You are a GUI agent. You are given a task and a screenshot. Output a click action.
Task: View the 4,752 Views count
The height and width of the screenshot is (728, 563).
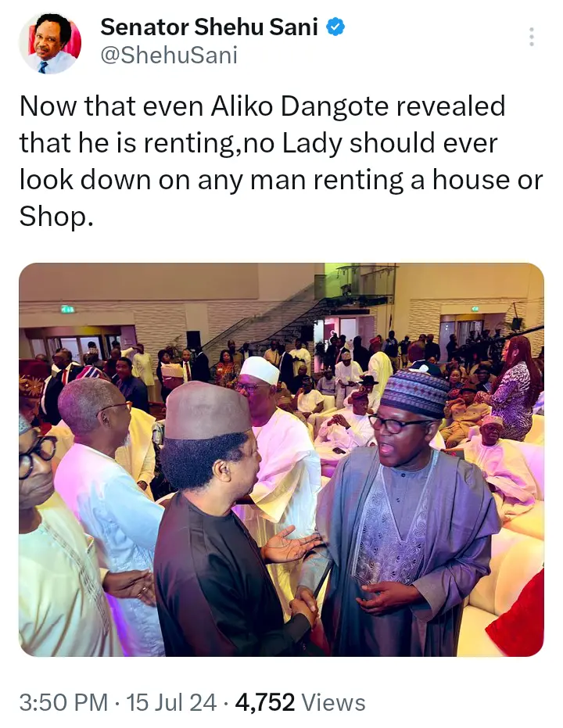(300, 702)
